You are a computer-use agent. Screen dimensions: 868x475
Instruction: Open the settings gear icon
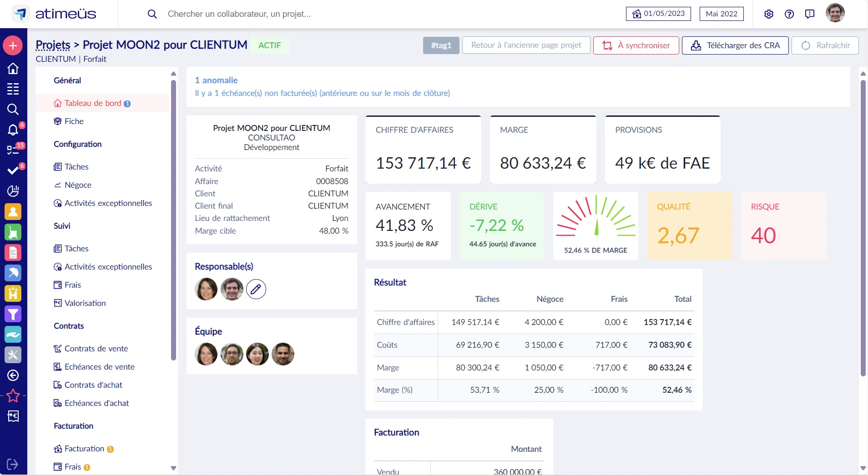[769, 14]
